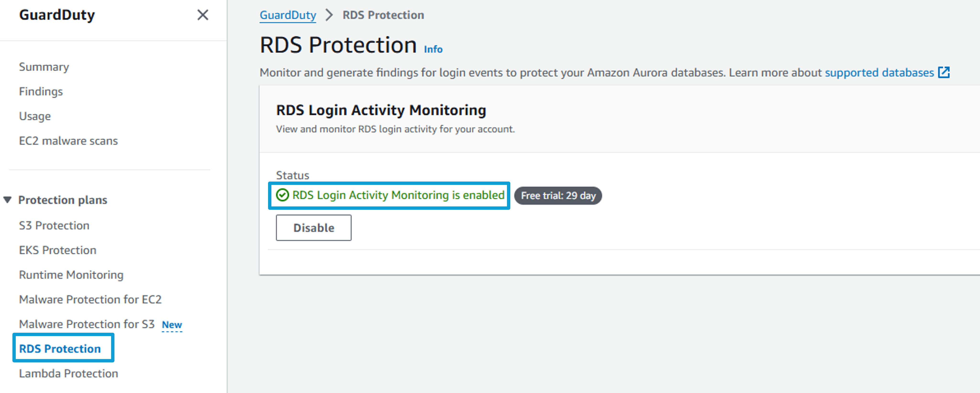
Task: Go to GuardDuty breadcrumb link
Action: coord(288,15)
